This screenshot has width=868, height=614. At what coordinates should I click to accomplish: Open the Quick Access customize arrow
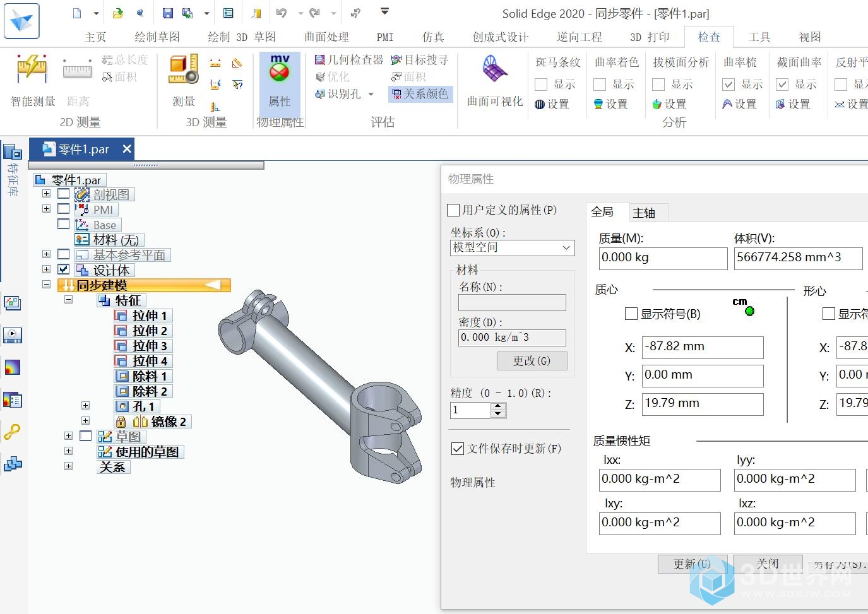(384, 11)
